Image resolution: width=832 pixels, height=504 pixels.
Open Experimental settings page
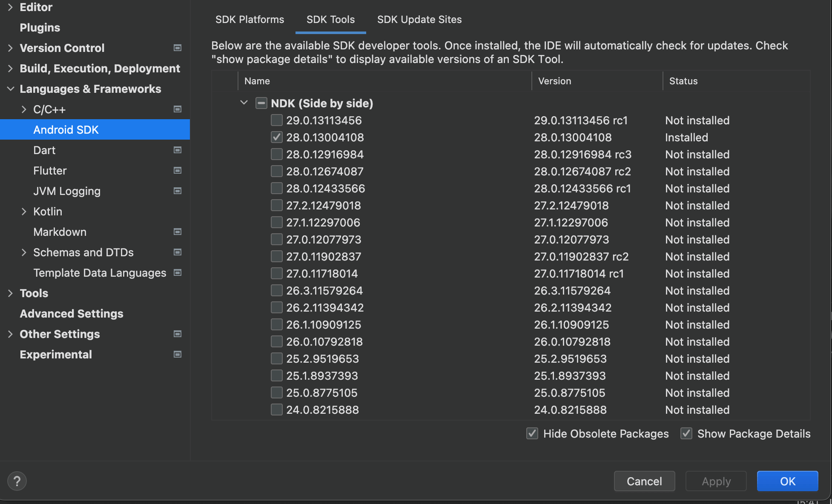(56, 355)
